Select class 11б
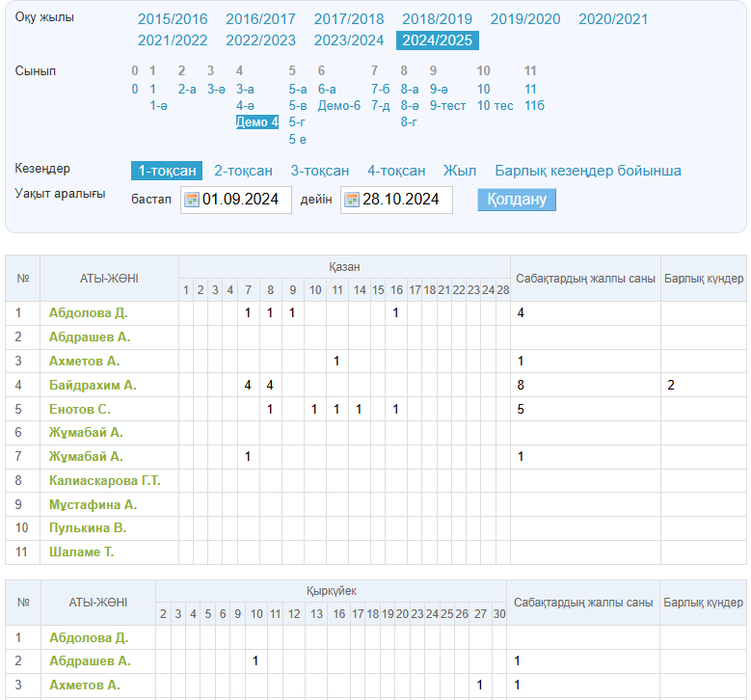The width and height of the screenshot is (751, 700). [534, 106]
